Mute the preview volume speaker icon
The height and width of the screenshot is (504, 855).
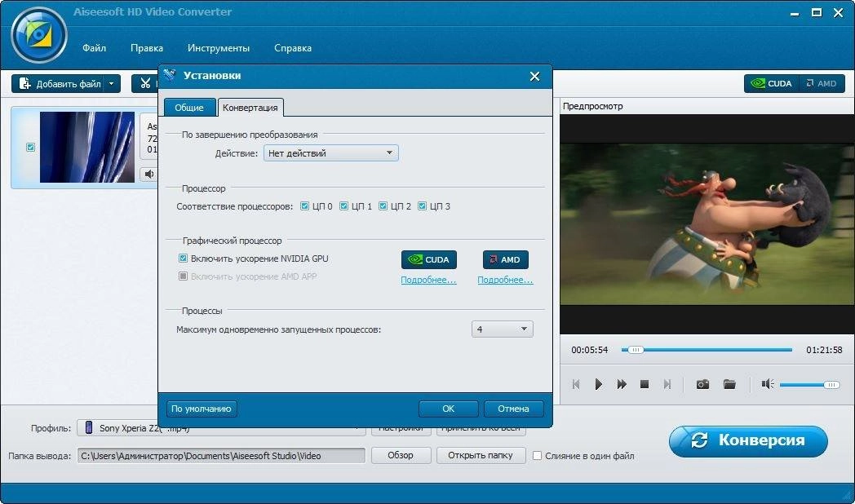[768, 384]
